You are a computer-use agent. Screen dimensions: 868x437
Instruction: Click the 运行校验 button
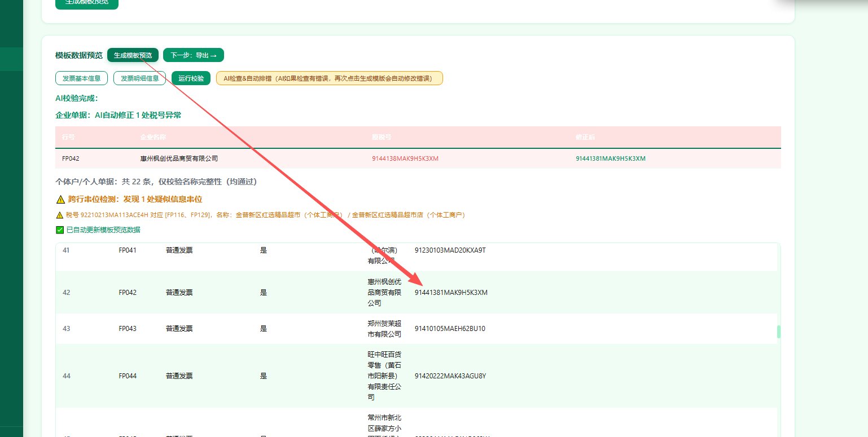pyautogui.click(x=191, y=78)
